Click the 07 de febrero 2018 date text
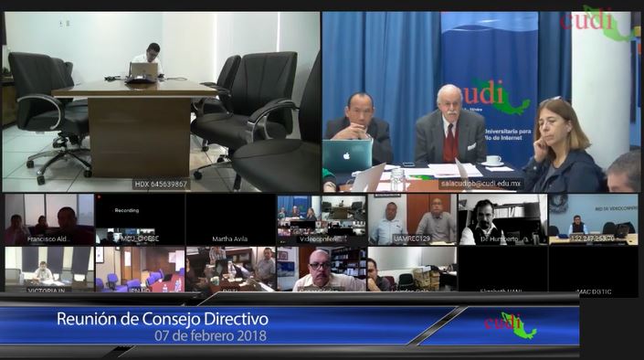This screenshot has height=360, width=644. pyautogui.click(x=210, y=335)
